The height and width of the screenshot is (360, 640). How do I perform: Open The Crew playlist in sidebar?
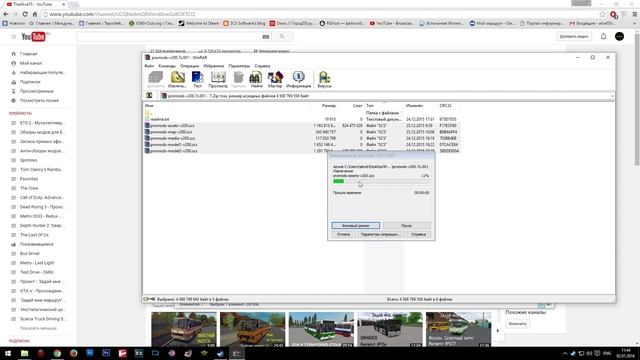point(29,188)
